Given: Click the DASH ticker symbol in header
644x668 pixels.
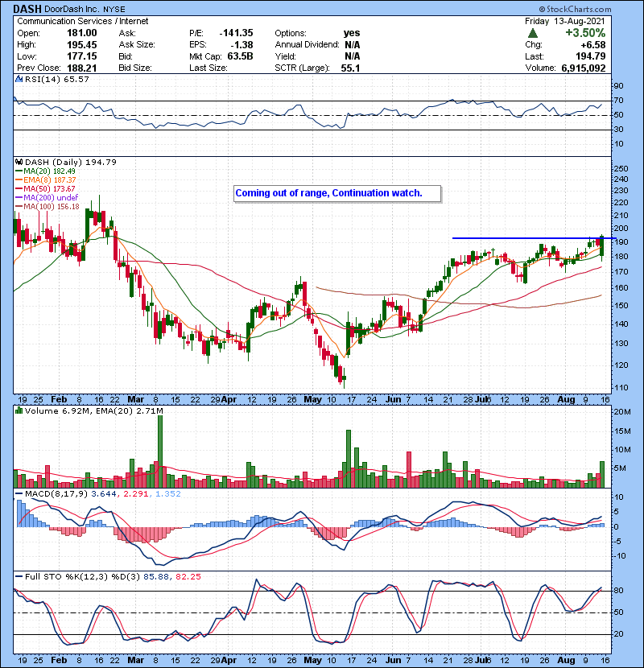Looking at the screenshot, I should [27, 9].
